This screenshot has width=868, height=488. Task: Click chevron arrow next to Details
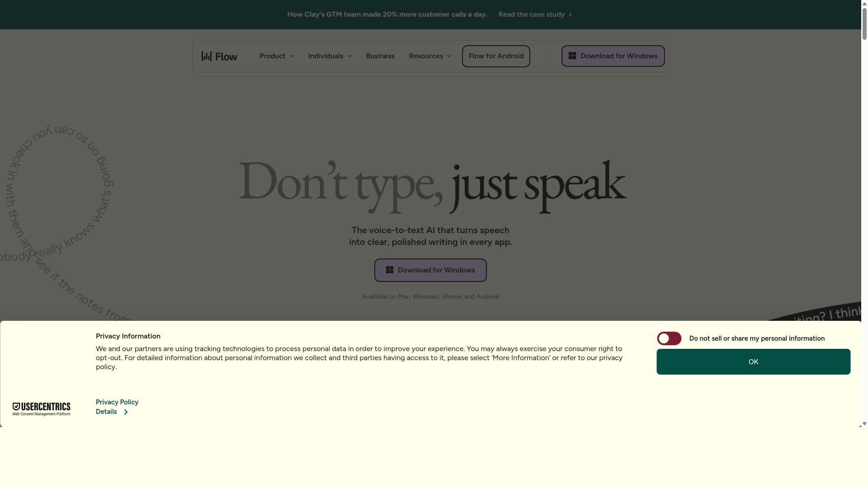tap(126, 412)
